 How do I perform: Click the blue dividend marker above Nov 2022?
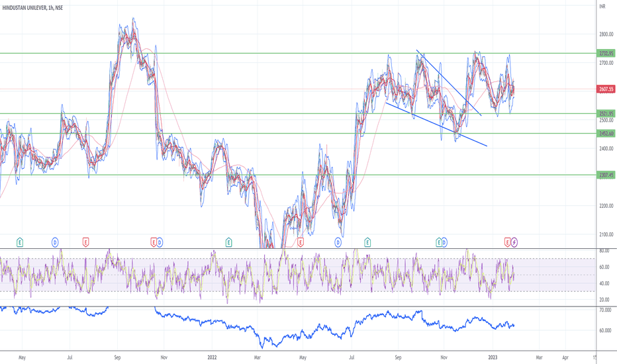444,242
